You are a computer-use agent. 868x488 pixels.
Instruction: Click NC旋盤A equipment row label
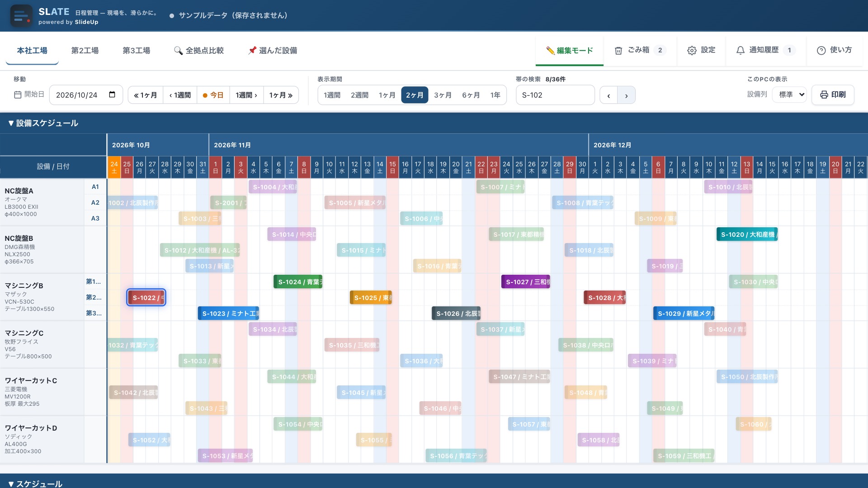point(42,202)
